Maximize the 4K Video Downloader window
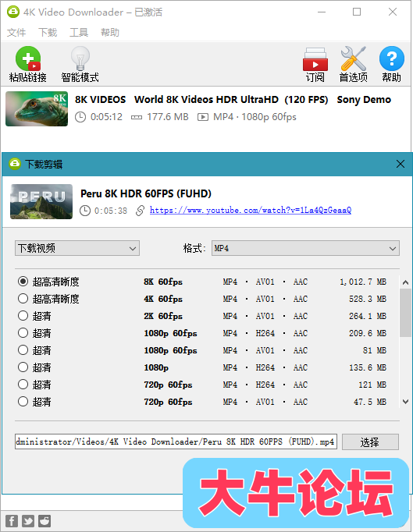The width and height of the screenshot is (413, 532). (357, 12)
